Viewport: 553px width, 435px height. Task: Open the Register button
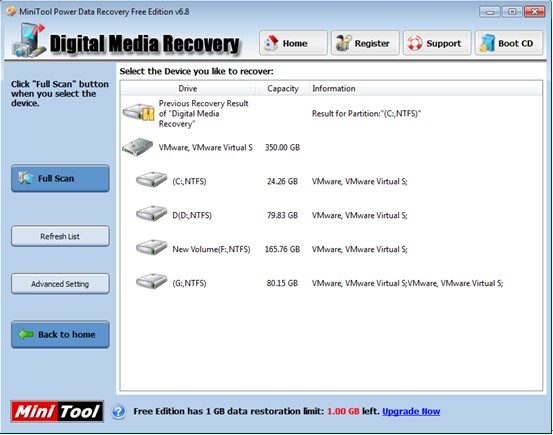click(365, 43)
